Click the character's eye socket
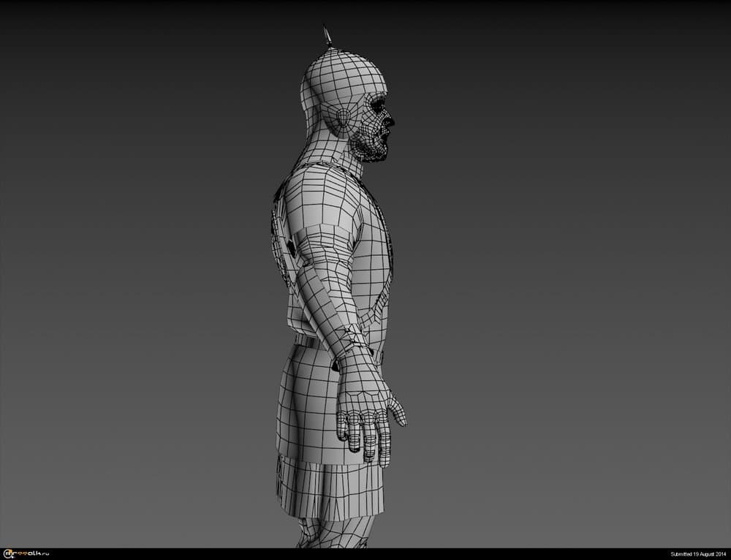 [379, 107]
